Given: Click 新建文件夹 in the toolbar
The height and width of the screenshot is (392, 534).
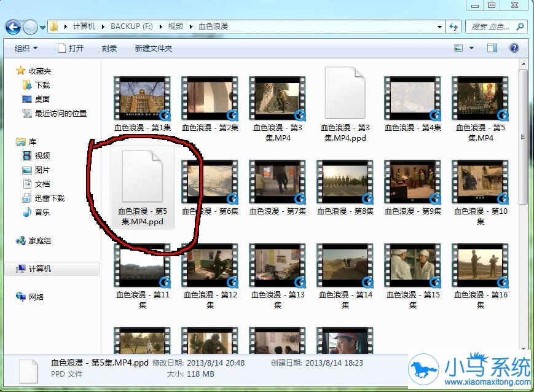Looking at the screenshot, I should click(153, 49).
